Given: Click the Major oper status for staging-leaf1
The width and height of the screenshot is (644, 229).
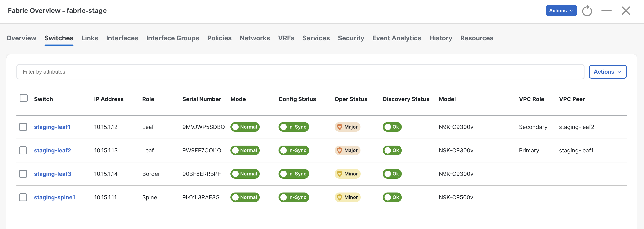Looking at the screenshot, I should (x=347, y=127).
